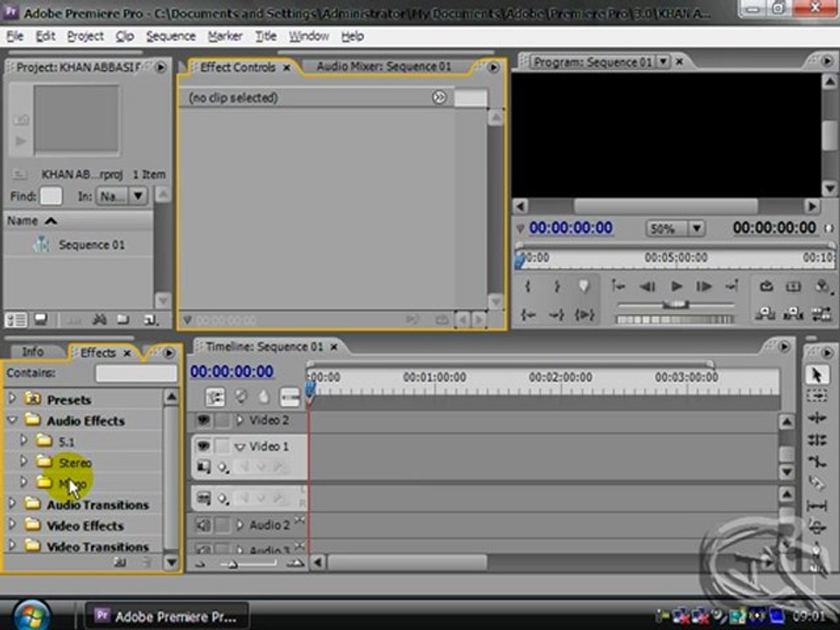
Task: Toggle Snap in Timeline
Action: tap(215, 397)
